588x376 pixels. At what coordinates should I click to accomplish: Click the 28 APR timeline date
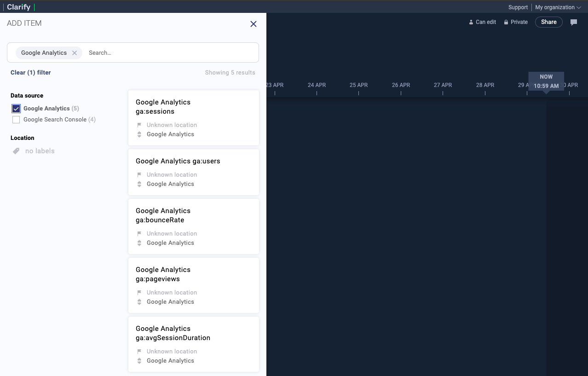tap(485, 85)
